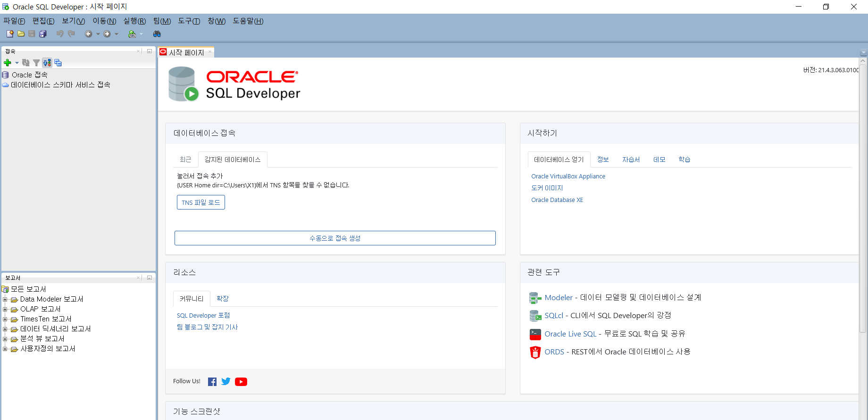
Task: Click the New file toolbar icon
Action: (10, 34)
